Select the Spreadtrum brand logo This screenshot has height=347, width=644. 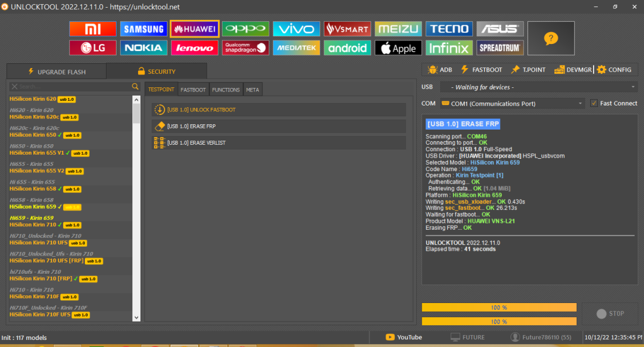[x=500, y=47]
